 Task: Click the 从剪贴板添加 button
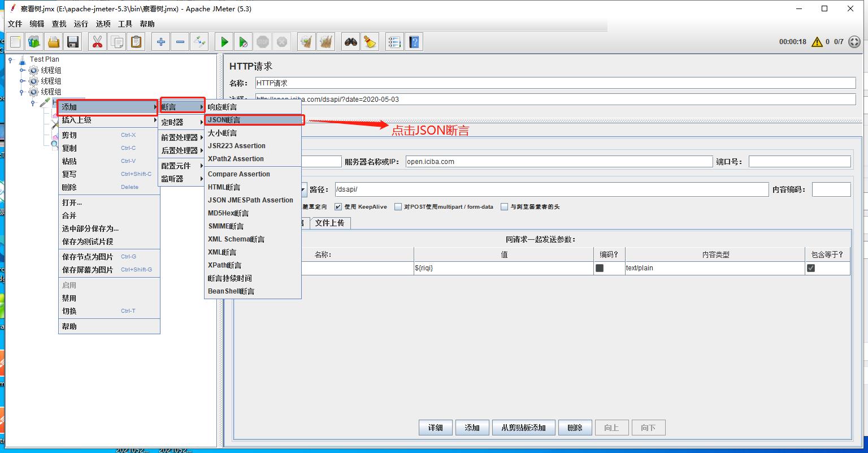pos(524,428)
